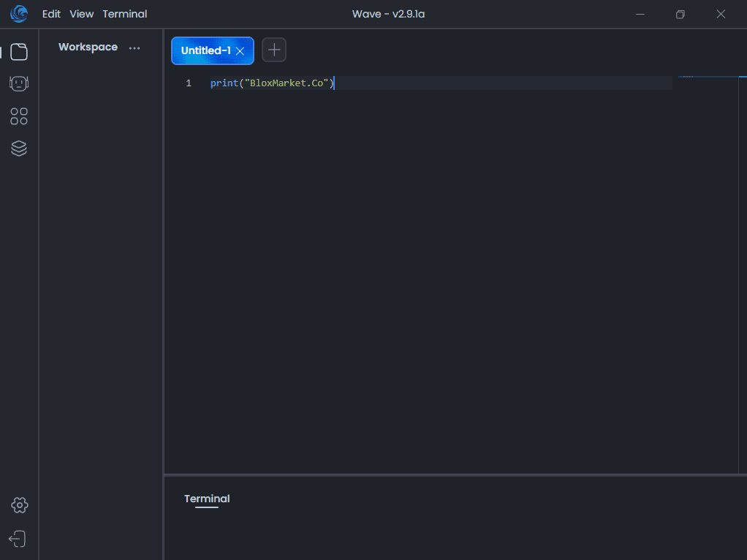Open the Edit menu
The height and width of the screenshot is (560, 747).
[51, 14]
